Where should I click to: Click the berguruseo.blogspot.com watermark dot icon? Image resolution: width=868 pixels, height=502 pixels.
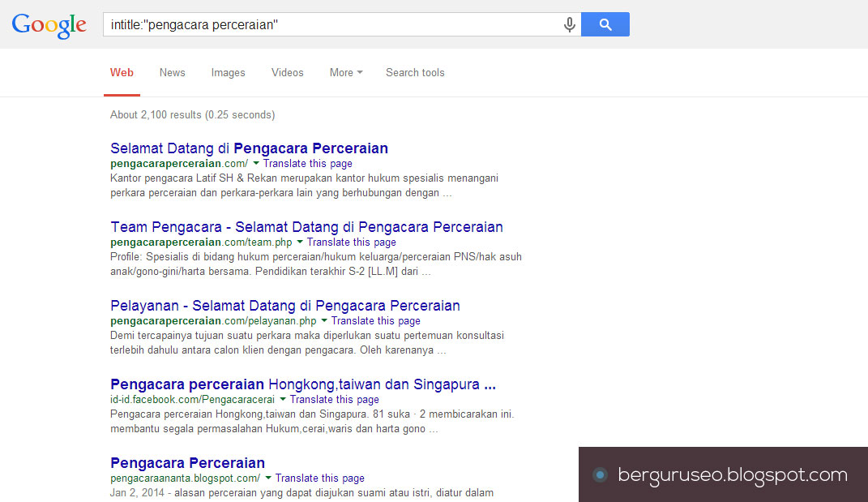[x=600, y=475]
